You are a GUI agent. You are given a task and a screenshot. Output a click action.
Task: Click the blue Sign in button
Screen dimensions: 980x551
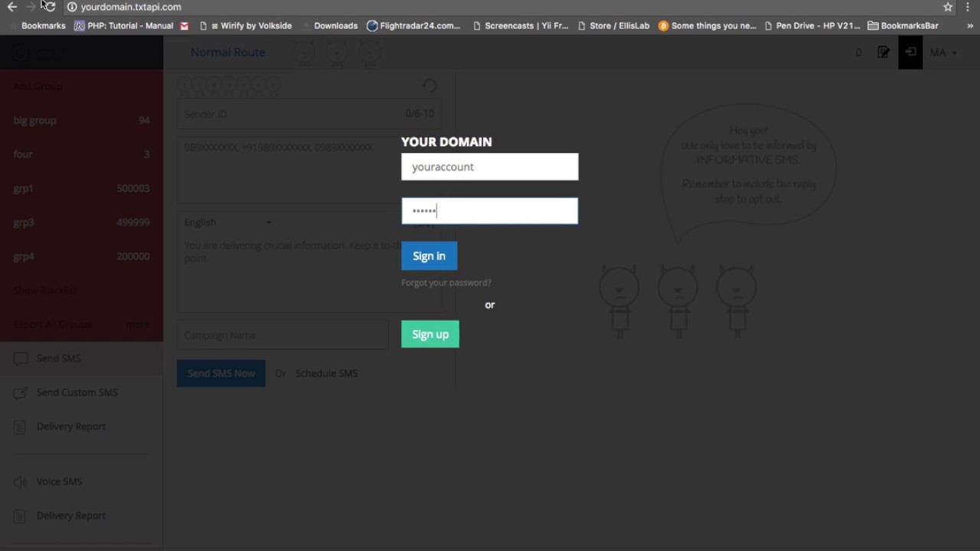(430, 256)
